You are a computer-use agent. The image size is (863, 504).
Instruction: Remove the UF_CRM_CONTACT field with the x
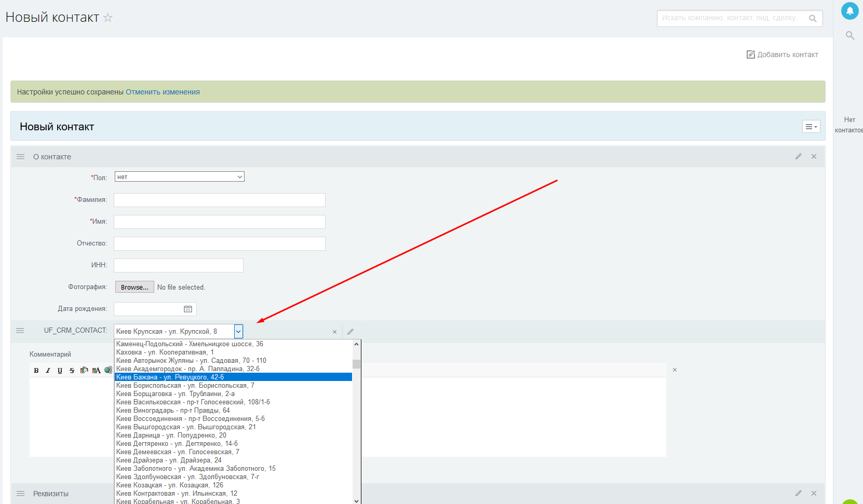(334, 332)
